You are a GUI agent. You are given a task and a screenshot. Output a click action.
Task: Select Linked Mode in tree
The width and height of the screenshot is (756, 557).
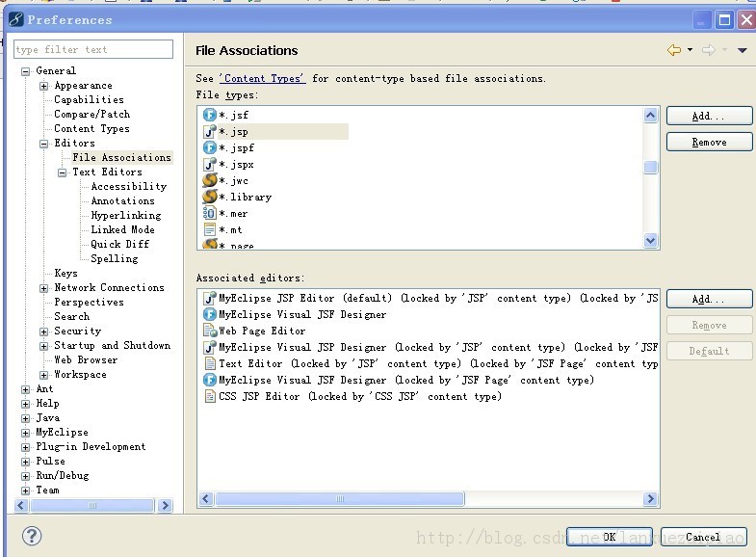pyautogui.click(x=122, y=230)
